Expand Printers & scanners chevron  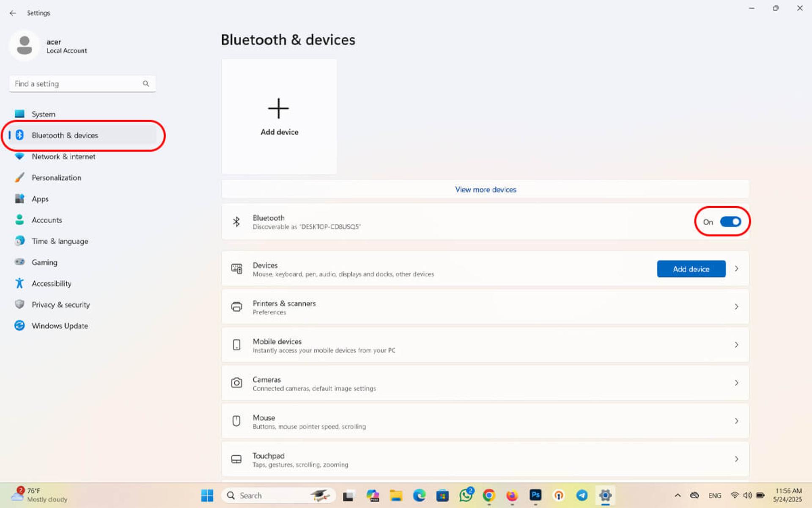coord(736,306)
